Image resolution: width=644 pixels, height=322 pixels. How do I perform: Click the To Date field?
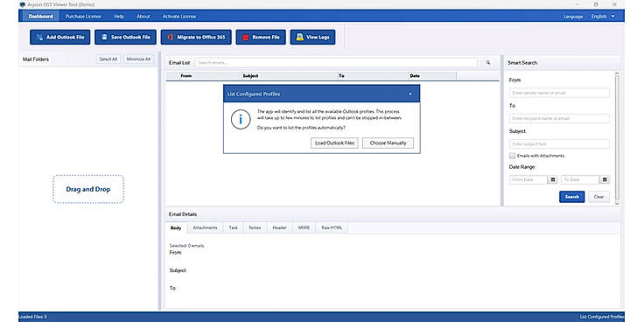coord(580,180)
